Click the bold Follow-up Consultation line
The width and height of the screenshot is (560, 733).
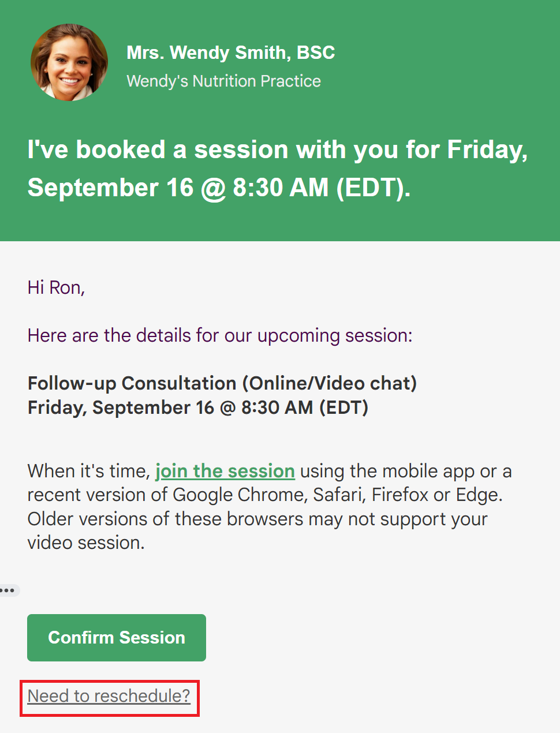pyautogui.click(x=222, y=383)
